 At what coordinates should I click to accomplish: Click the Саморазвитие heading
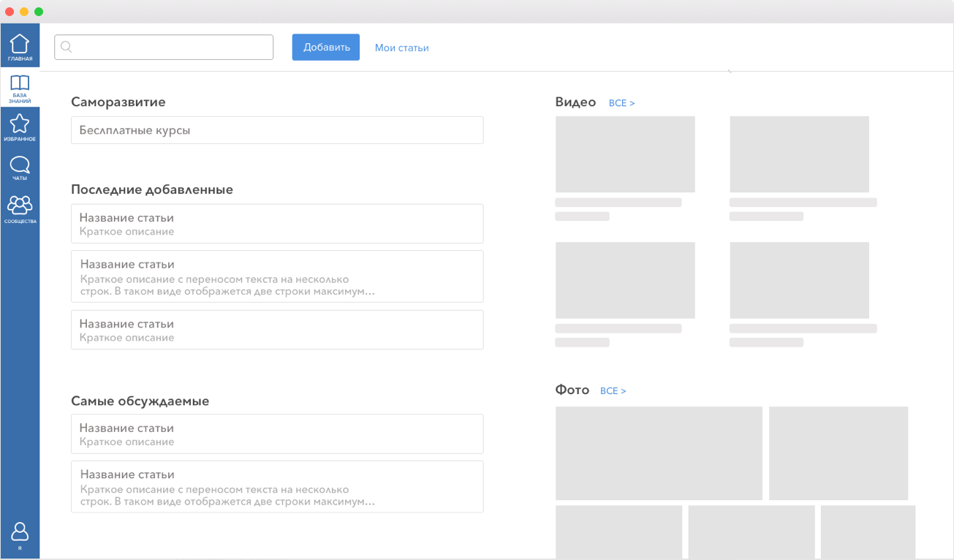click(x=118, y=102)
